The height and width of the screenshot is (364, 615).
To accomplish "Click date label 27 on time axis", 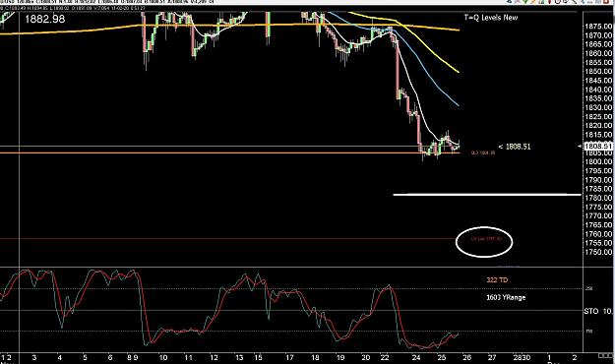I will (492, 357).
